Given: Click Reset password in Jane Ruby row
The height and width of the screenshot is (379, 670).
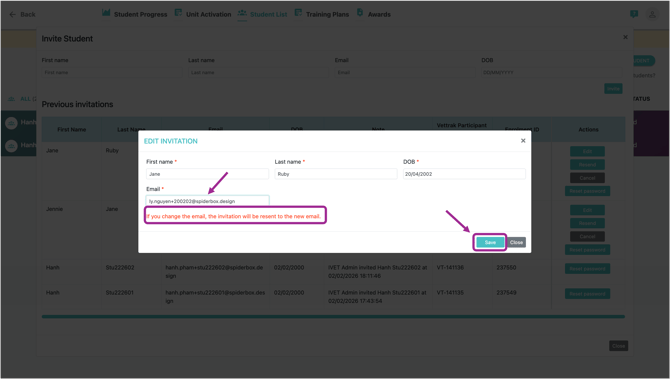Looking at the screenshot, I should 587,191.
